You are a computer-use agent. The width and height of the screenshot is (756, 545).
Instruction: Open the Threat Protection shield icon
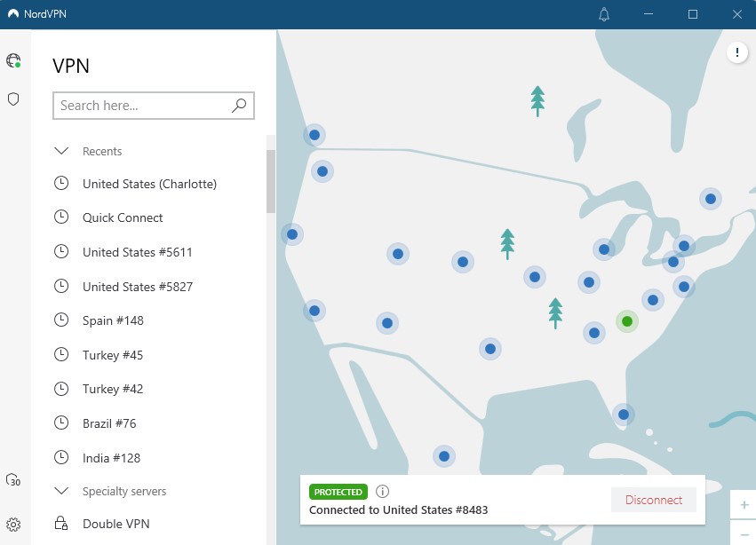point(13,99)
